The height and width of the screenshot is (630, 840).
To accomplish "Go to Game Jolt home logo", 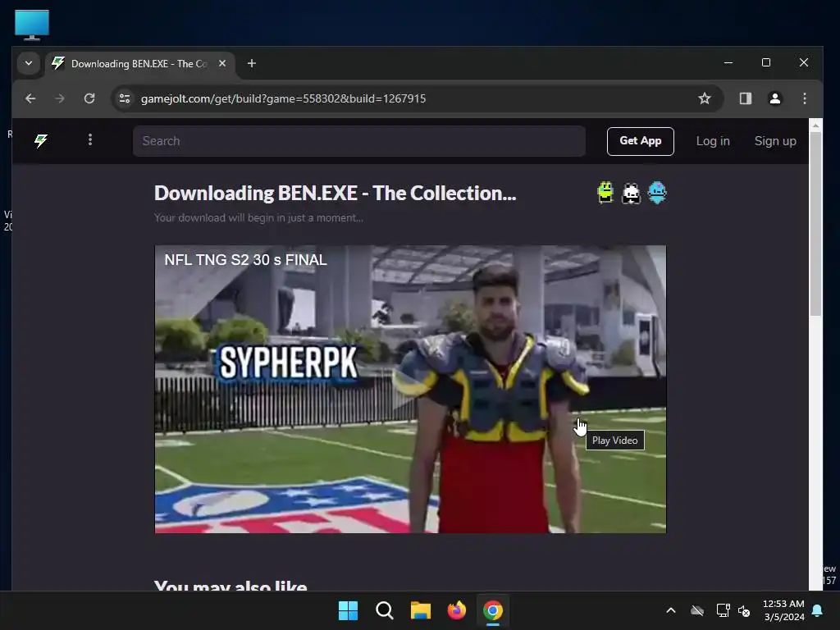I will (x=41, y=141).
